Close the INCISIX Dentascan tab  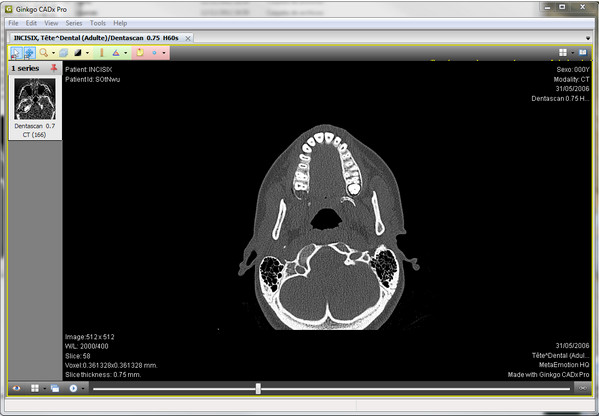coord(188,38)
